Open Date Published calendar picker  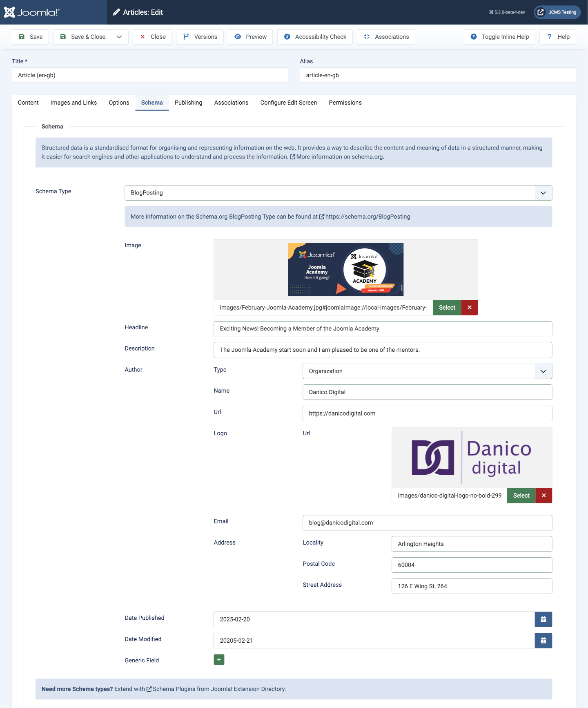(543, 619)
